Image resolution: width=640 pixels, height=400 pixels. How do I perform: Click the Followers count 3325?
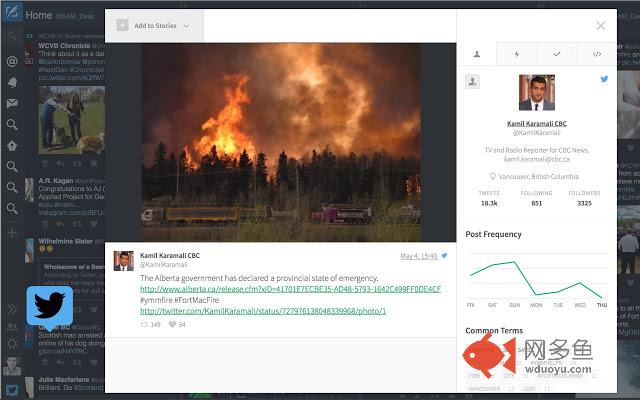(584, 203)
